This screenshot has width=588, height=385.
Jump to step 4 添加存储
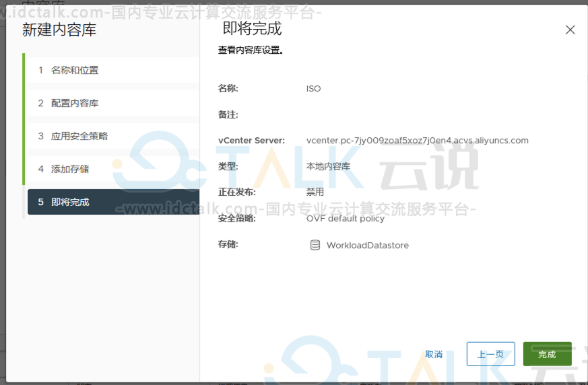pyautogui.click(x=113, y=169)
